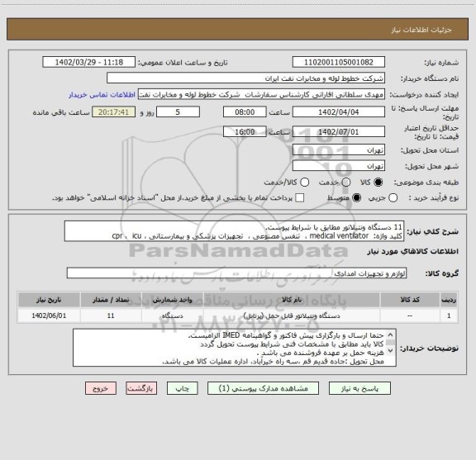The image size is (476, 460).
Task: Click the کد کالا column header
Action: (x=410, y=300)
